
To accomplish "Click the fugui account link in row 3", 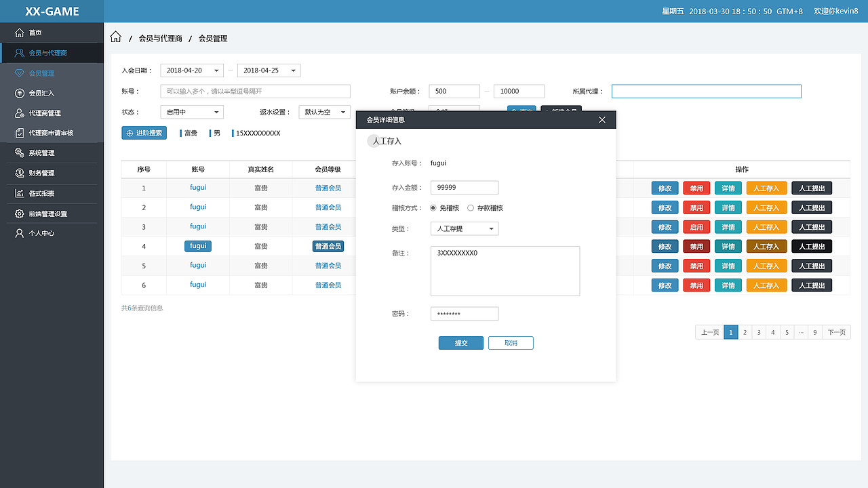I will point(198,226).
